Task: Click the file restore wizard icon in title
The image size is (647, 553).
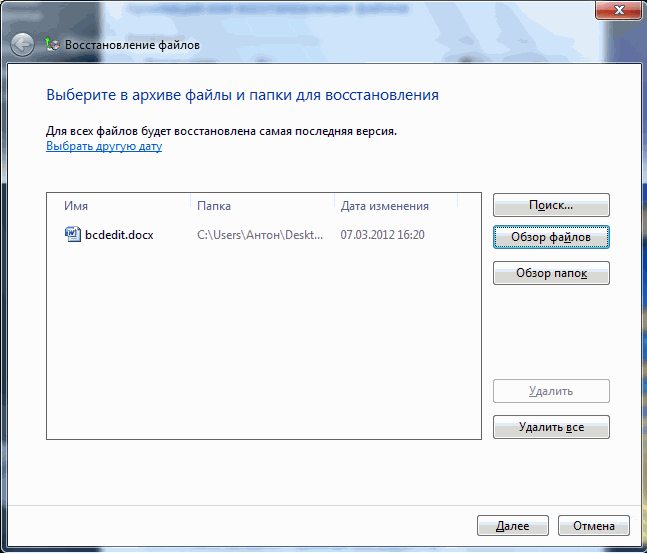Action: click(52, 45)
